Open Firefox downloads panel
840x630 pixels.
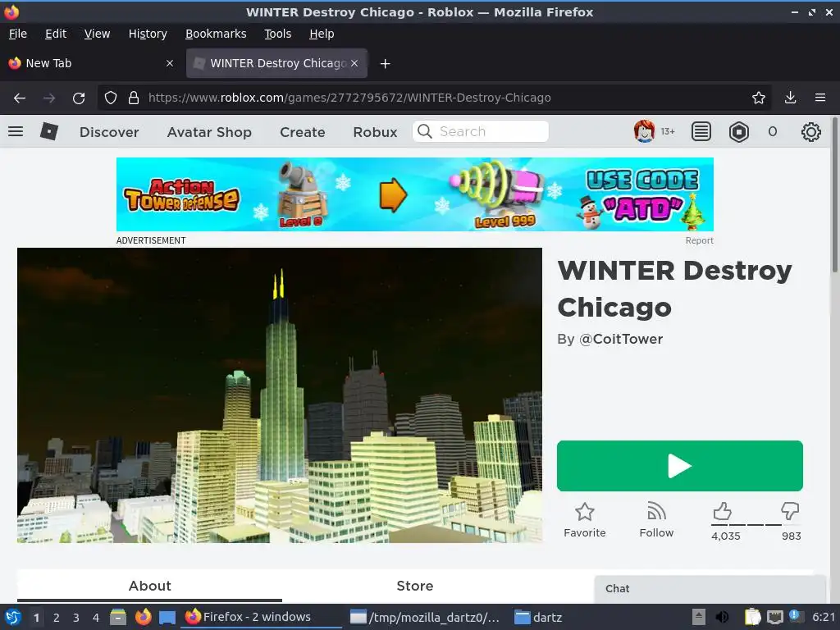point(790,98)
